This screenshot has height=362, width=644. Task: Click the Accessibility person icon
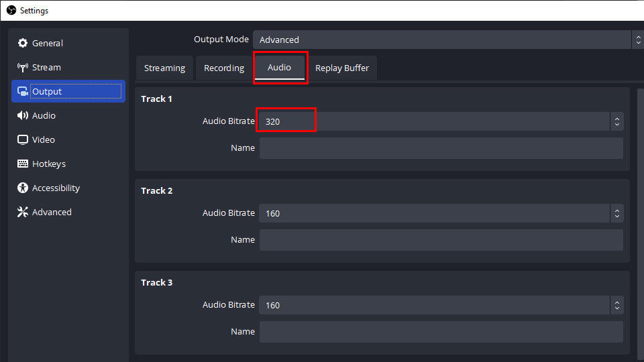point(23,188)
